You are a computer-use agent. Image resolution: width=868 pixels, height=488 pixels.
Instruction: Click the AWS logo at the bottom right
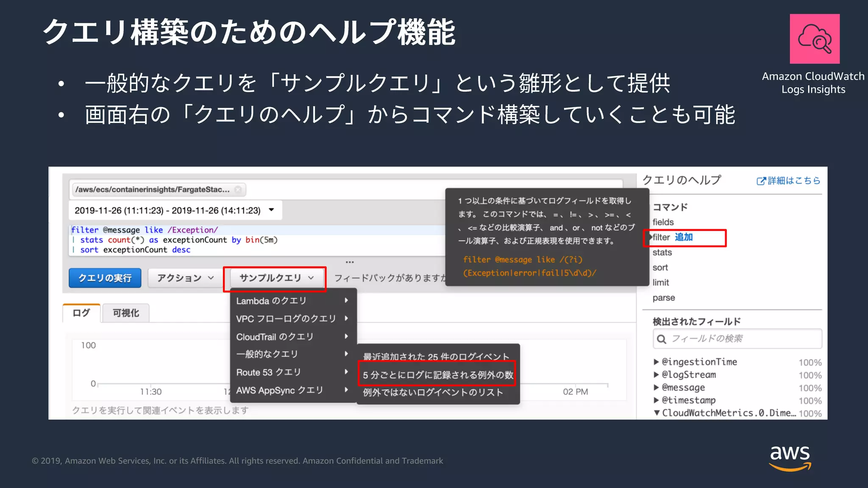[790, 457]
